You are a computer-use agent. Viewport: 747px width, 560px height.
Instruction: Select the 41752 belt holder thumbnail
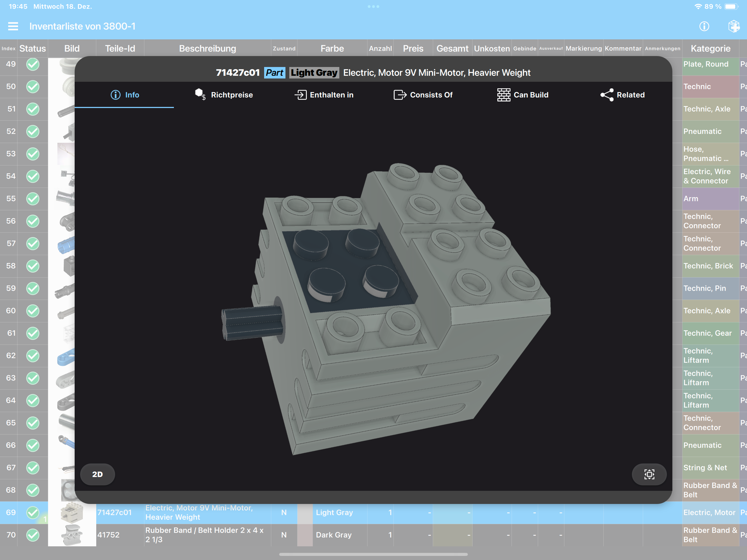(x=72, y=535)
